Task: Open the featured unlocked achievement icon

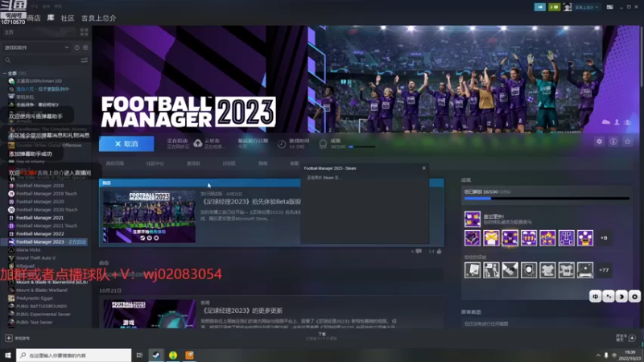Action: coord(473,219)
